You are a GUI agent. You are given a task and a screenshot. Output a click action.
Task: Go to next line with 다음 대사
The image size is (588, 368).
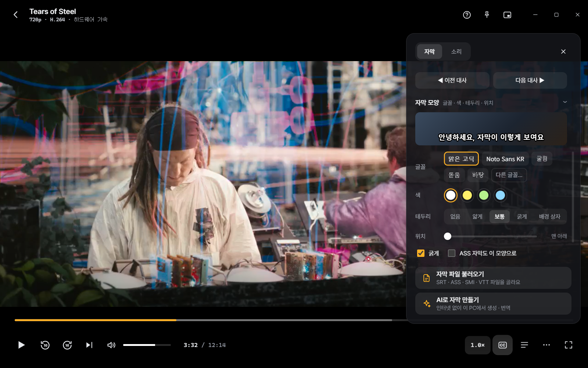click(530, 80)
